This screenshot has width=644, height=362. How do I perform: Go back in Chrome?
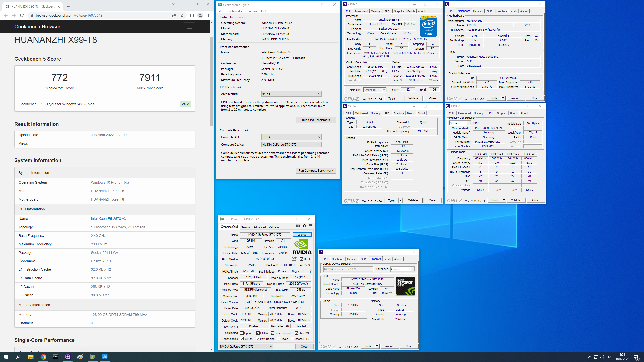(x=6, y=15)
